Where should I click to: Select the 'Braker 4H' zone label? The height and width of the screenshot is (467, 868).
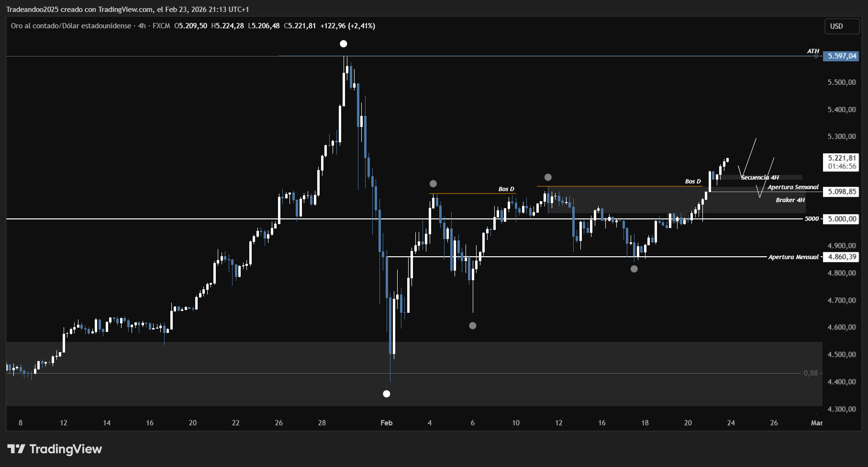tap(790, 200)
